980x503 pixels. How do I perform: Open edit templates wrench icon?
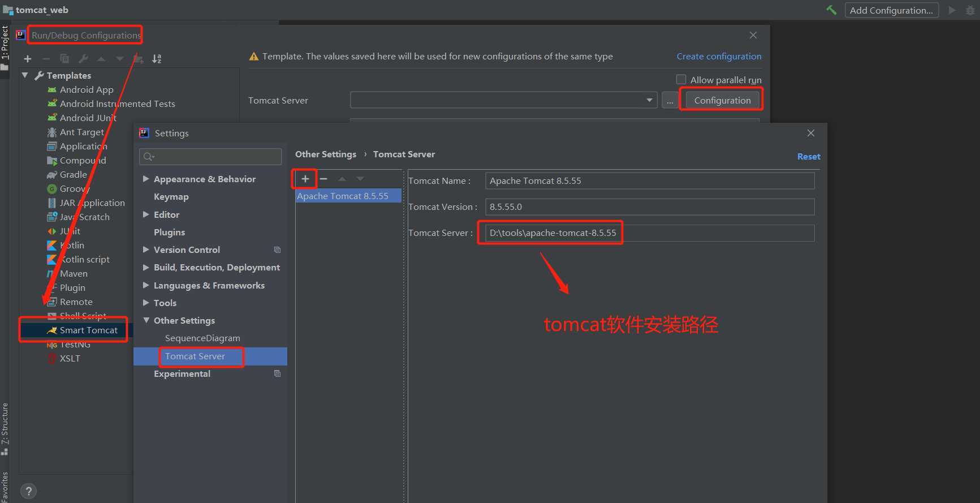pos(83,59)
